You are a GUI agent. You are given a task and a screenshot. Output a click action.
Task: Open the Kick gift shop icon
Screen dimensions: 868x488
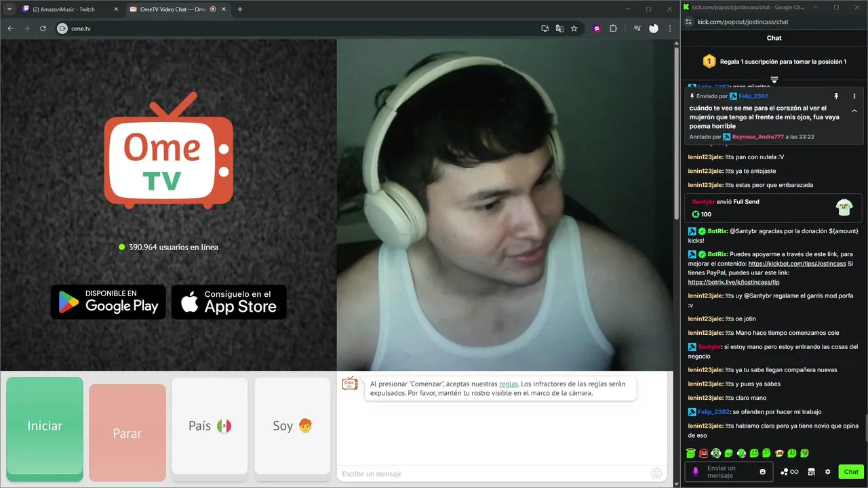point(811,472)
